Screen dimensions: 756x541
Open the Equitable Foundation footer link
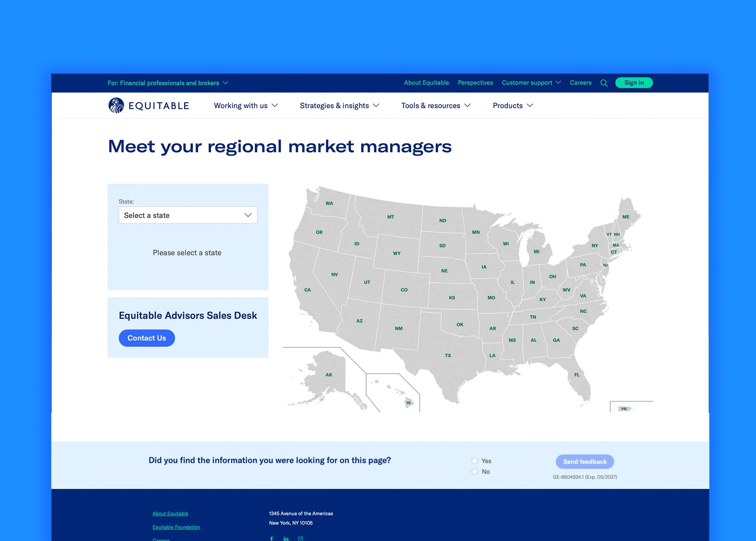point(176,527)
